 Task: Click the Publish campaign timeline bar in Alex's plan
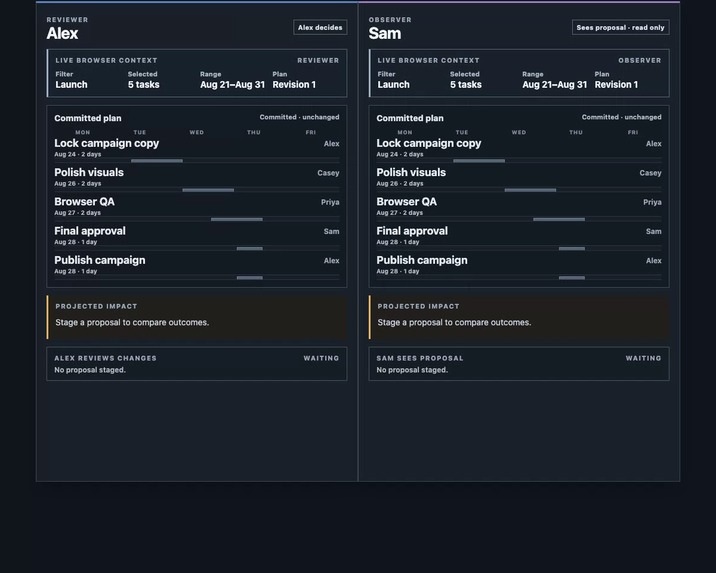(250, 278)
